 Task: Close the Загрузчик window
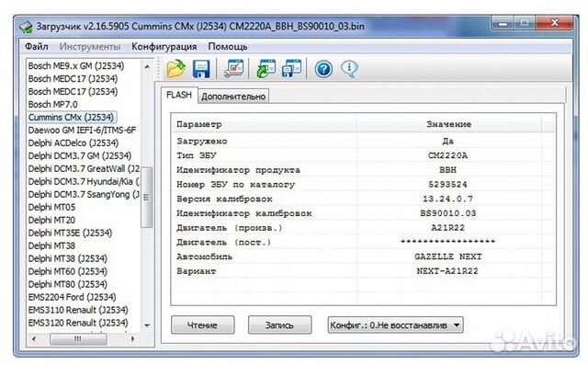[555, 23]
